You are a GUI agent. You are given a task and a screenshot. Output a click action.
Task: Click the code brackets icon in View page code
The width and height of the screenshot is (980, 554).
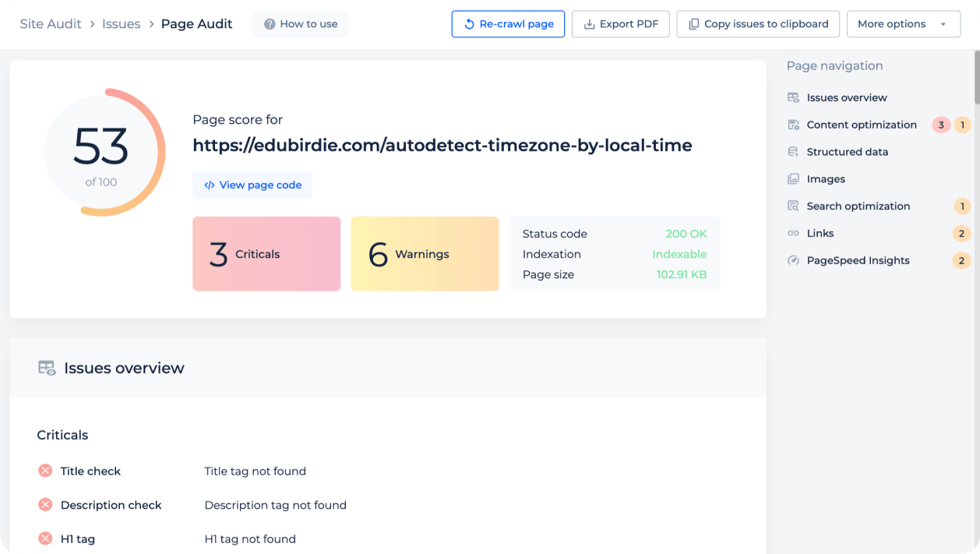coord(210,185)
